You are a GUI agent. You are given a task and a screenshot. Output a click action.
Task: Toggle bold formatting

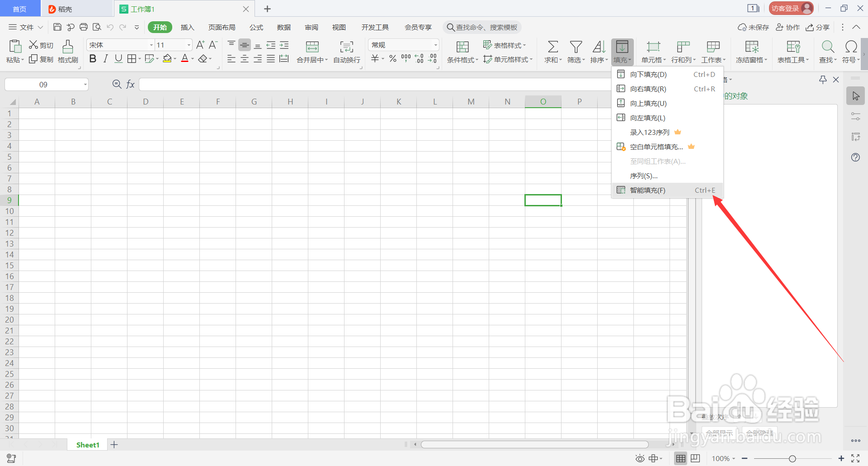pyautogui.click(x=93, y=58)
